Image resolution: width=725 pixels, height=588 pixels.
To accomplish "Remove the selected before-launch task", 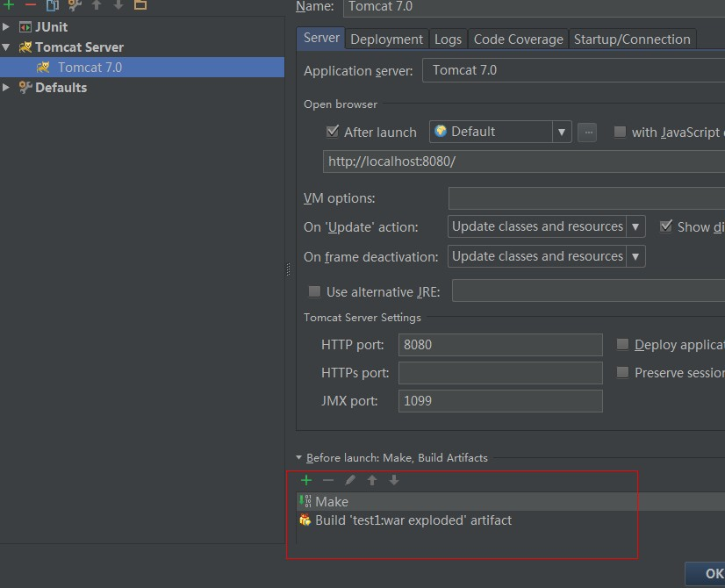I will (328, 480).
